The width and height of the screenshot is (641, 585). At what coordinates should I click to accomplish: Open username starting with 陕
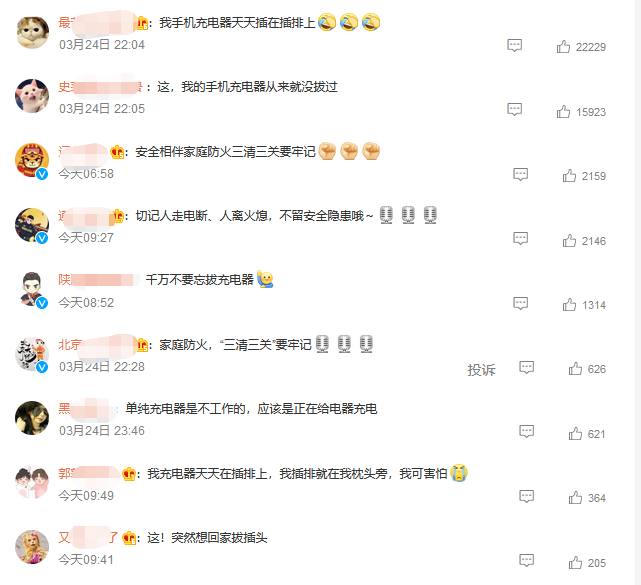point(96,280)
